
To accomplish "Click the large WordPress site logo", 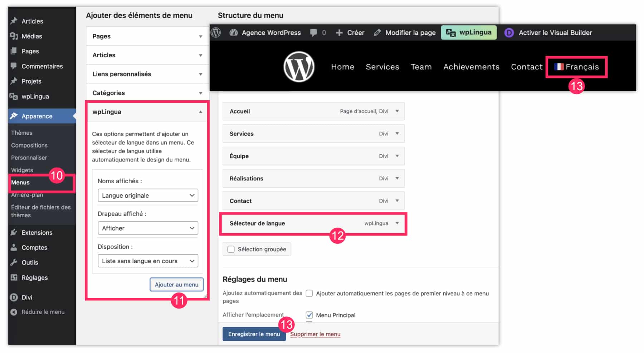I will point(299,67).
